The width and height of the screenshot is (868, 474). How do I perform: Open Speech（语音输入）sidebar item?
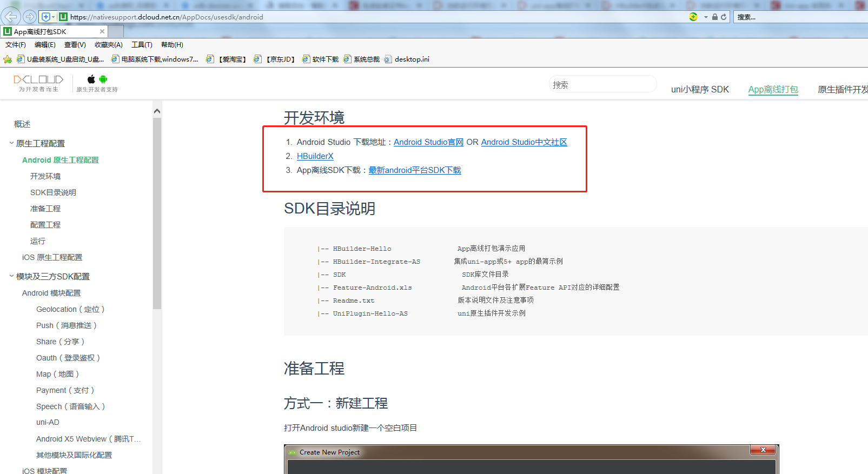pyautogui.click(x=71, y=406)
